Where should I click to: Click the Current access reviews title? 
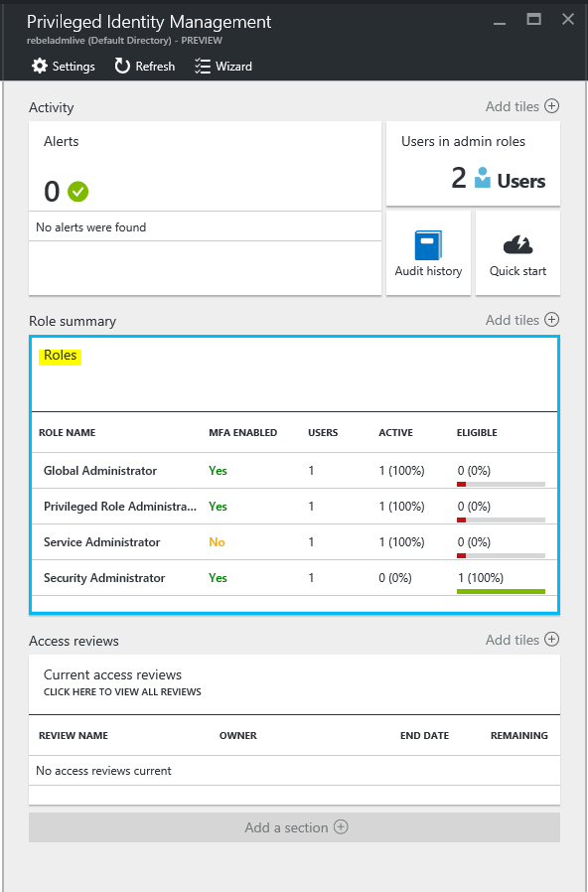pyautogui.click(x=112, y=674)
